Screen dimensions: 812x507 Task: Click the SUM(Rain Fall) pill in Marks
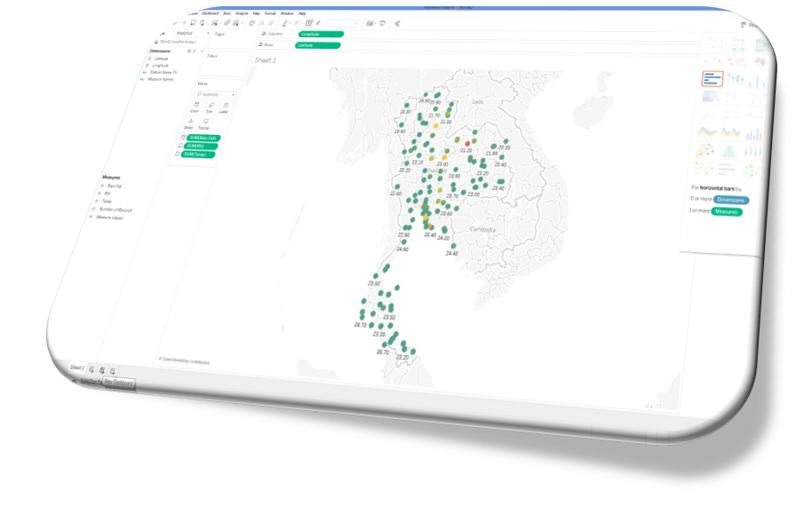click(x=203, y=138)
